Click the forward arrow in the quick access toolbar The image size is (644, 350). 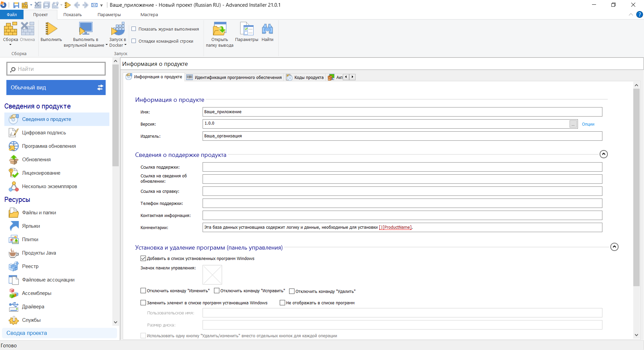[85, 5]
